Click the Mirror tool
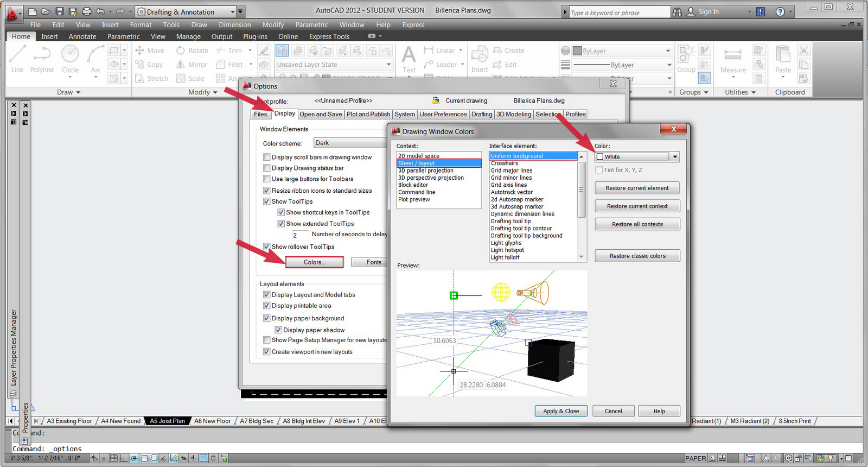The height and width of the screenshot is (467, 868). tap(192, 65)
